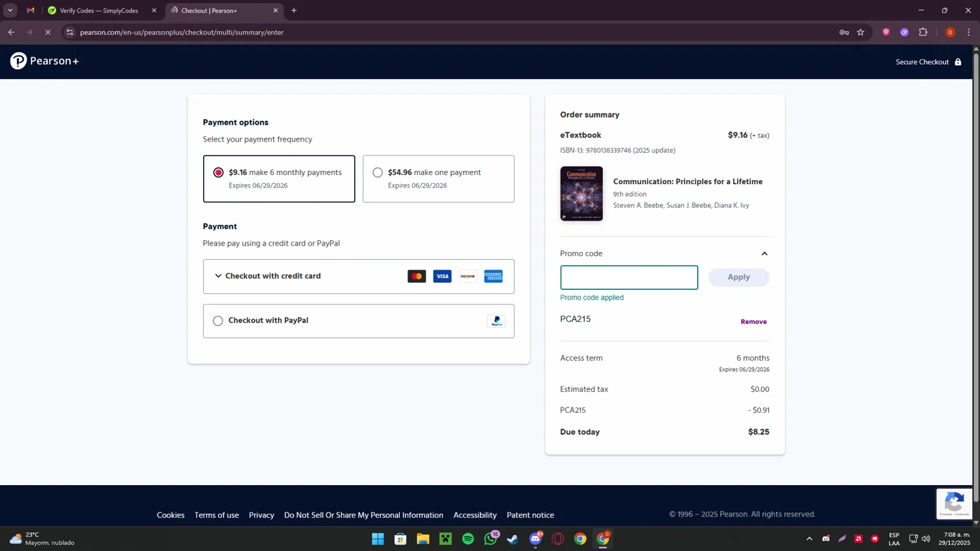The width and height of the screenshot is (980, 551).
Task: Expand Checkout with credit card section
Action: 359,276
